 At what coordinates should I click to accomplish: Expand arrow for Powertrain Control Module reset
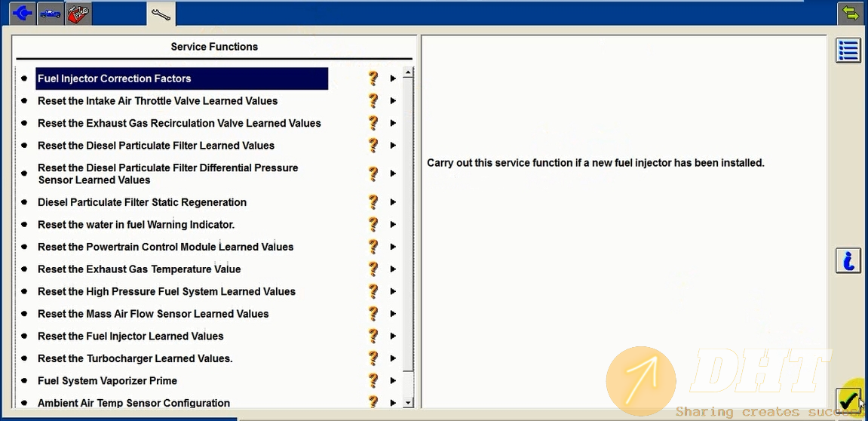(x=393, y=247)
